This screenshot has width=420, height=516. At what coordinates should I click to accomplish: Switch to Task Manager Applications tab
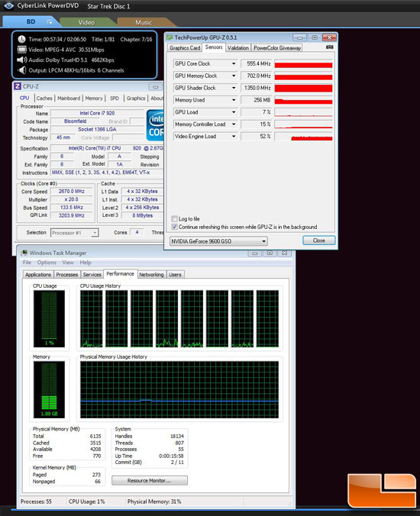[38, 275]
